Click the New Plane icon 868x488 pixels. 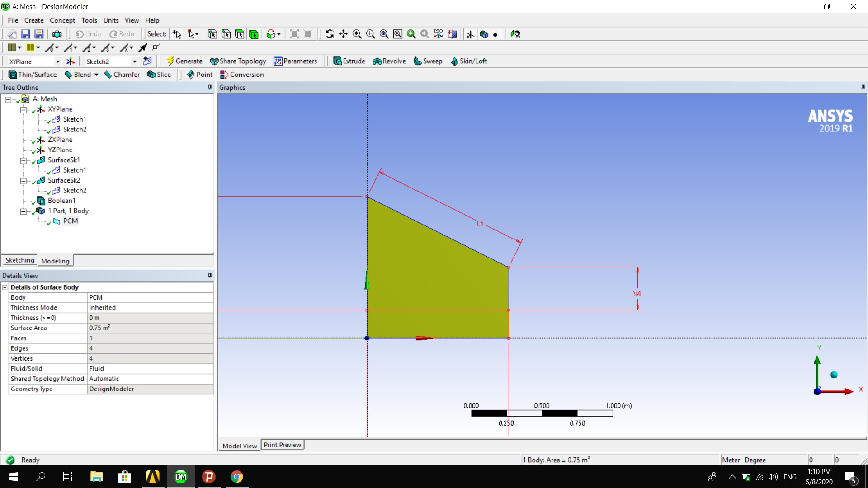coord(71,61)
